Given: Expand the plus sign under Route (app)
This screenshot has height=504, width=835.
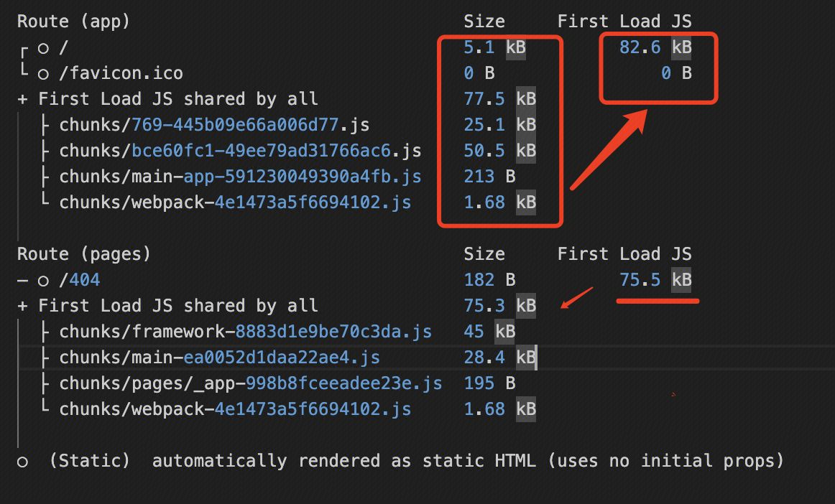Looking at the screenshot, I should point(22,99).
